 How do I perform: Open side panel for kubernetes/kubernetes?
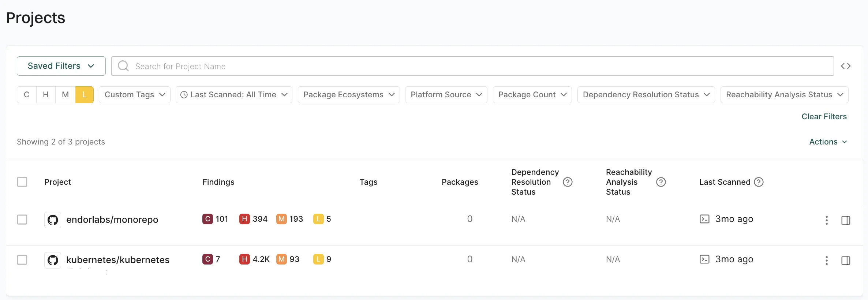click(846, 260)
